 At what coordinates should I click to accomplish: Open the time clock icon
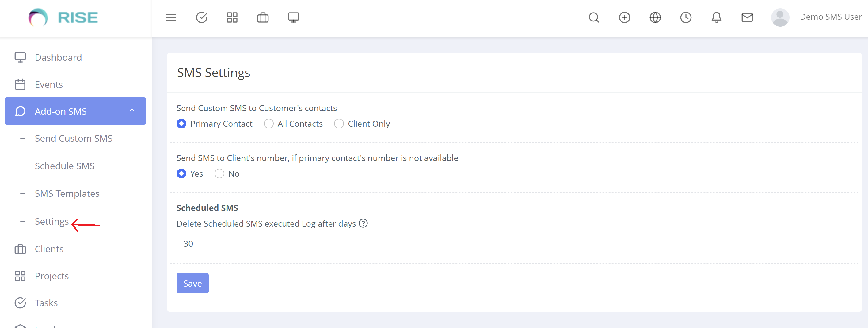[686, 17]
